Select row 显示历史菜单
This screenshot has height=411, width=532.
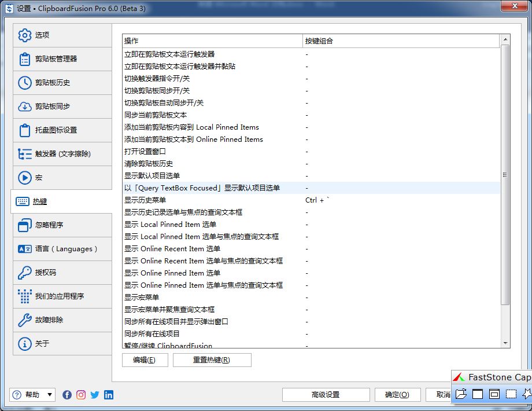tap(311, 200)
